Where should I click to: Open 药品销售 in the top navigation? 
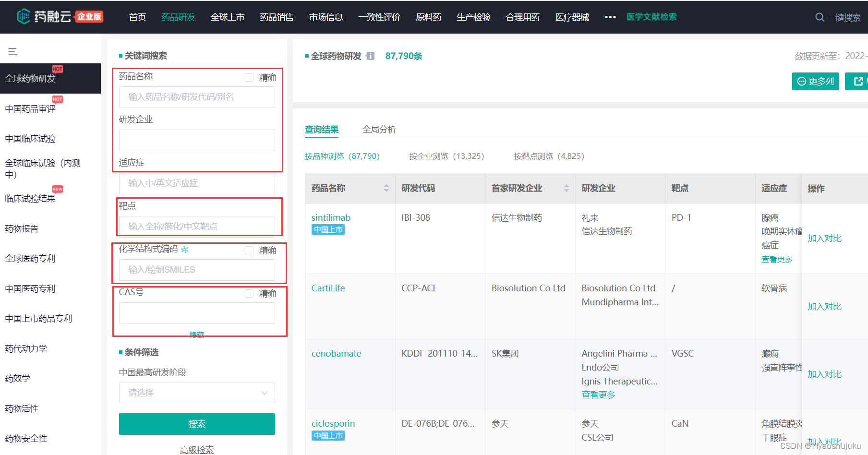pyautogui.click(x=277, y=17)
